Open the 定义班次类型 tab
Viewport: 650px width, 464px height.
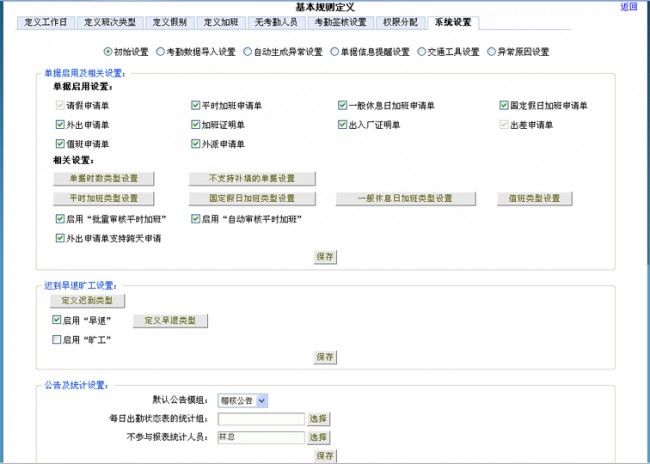(x=110, y=22)
